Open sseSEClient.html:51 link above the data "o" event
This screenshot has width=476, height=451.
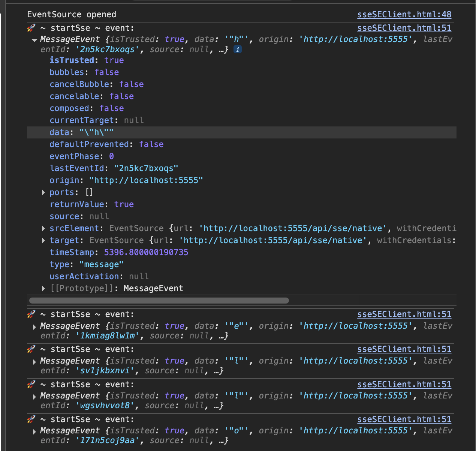(404, 419)
